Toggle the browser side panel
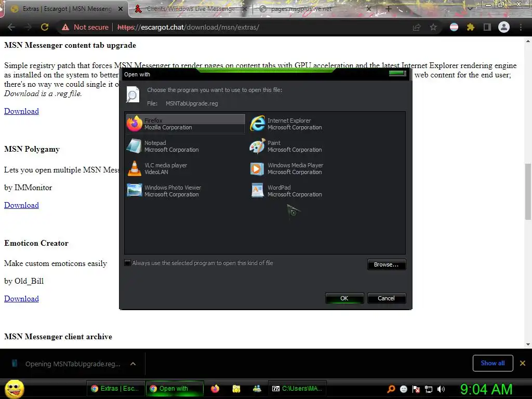The width and height of the screenshot is (532, 399). click(487, 27)
